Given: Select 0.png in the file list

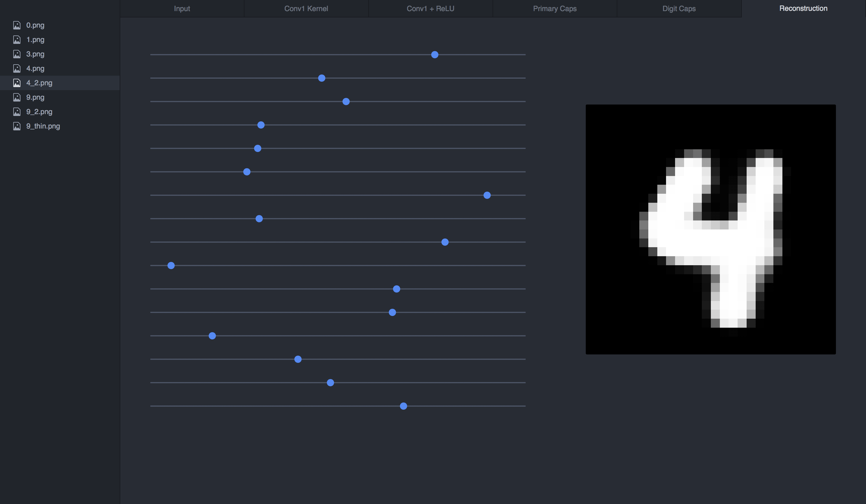Looking at the screenshot, I should [35, 25].
